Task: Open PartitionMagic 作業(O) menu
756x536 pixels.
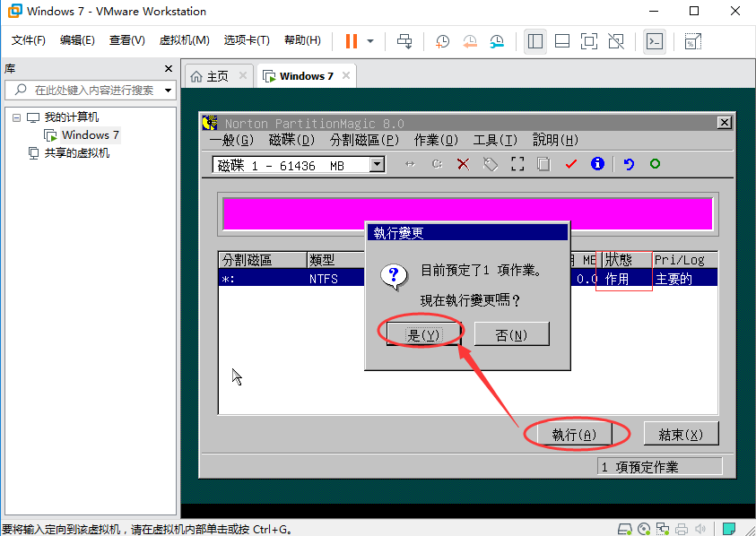Action: [436, 140]
